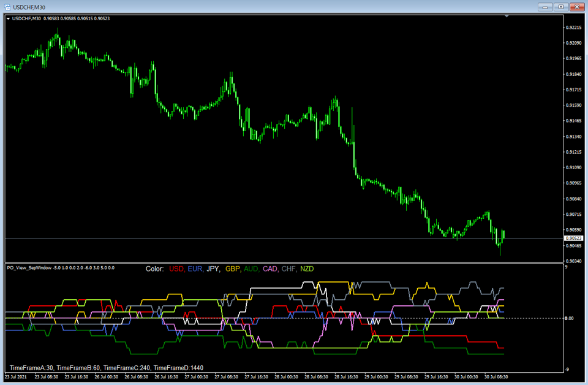Screen dimensions: 588x385
Task: Click the 26 Jul 16:30 time label
Action: 167,377
